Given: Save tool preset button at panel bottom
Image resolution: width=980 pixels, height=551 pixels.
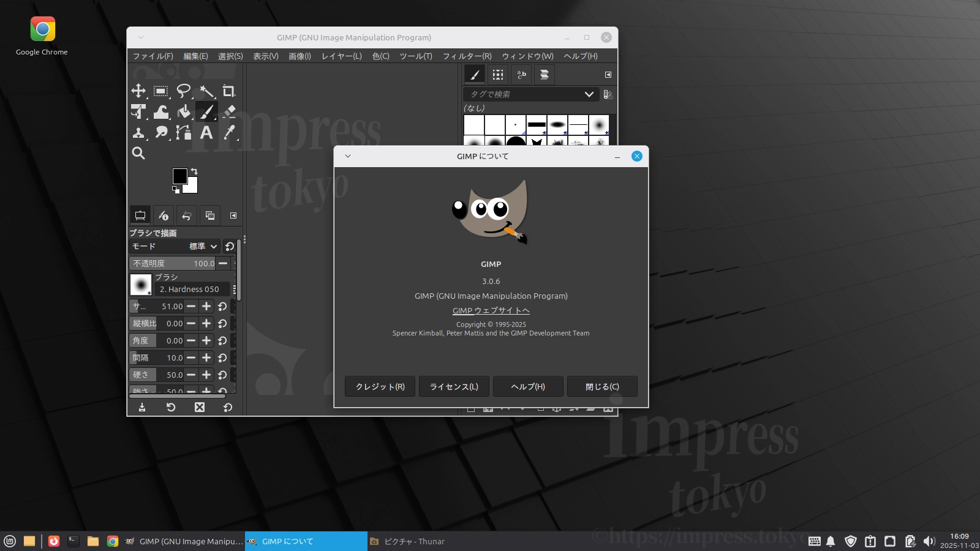Looking at the screenshot, I should point(142,407).
